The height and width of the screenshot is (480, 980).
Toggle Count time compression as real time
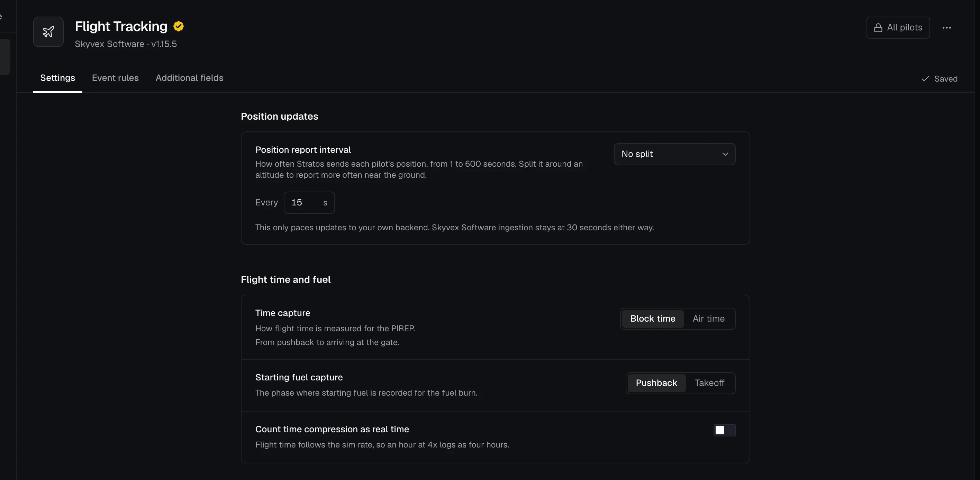point(724,430)
